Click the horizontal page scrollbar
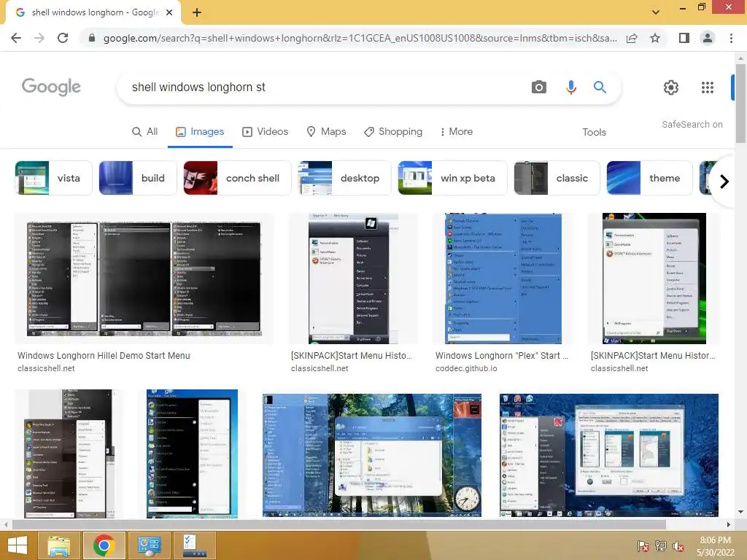The image size is (747, 560). point(338,524)
